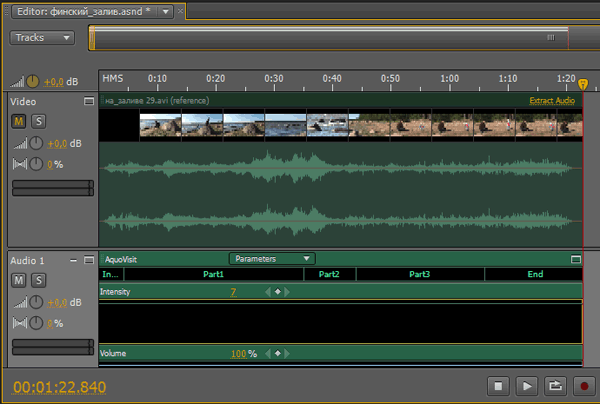Start recording with the Record button
Viewport: 600px width, 404px height.
pyautogui.click(x=584, y=386)
